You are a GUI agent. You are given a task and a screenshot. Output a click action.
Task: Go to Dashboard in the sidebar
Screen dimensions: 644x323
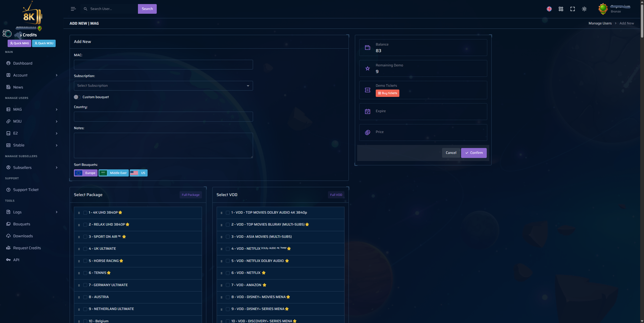[x=23, y=63]
